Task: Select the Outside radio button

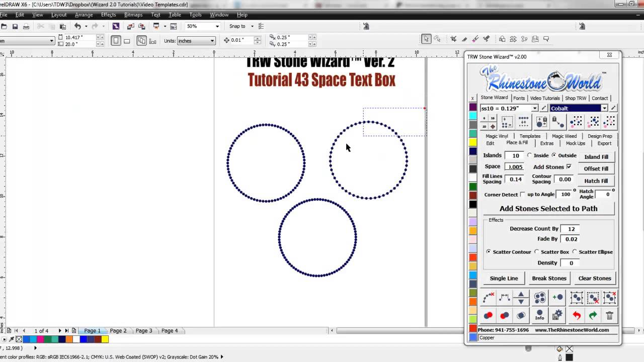Action: [554, 155]
